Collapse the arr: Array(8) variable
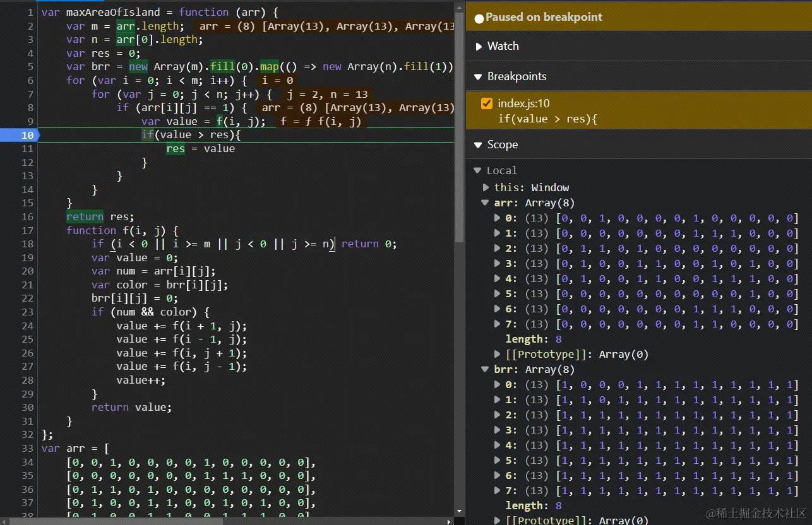The height and width of the screenshot is (525, 812). coord(485,203)
